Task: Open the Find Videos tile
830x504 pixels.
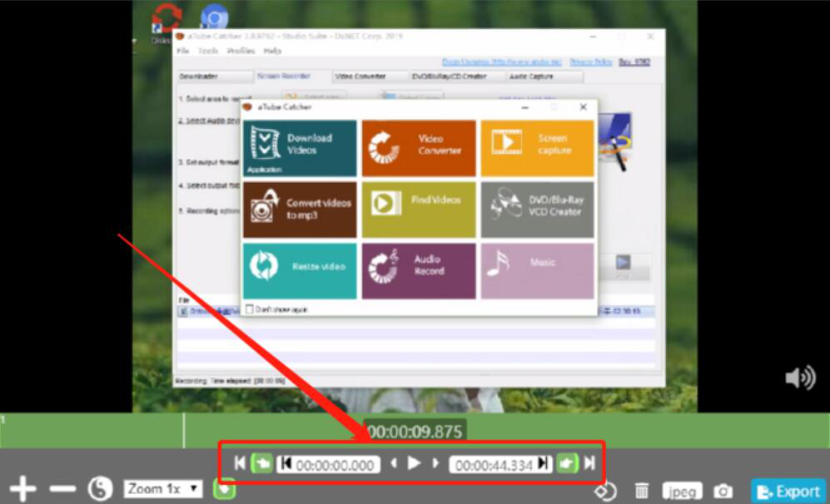Action: pyautogui.click(x=419, y=210)
